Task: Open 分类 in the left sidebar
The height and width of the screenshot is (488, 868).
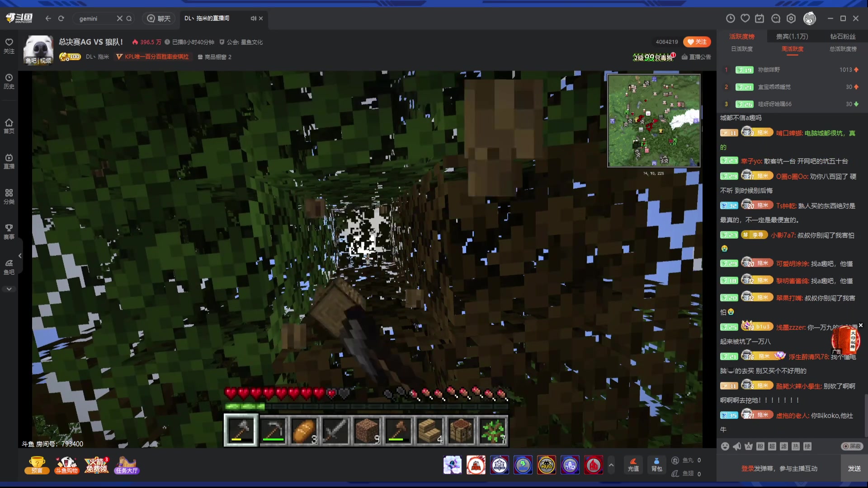Action: click(9, 197)
